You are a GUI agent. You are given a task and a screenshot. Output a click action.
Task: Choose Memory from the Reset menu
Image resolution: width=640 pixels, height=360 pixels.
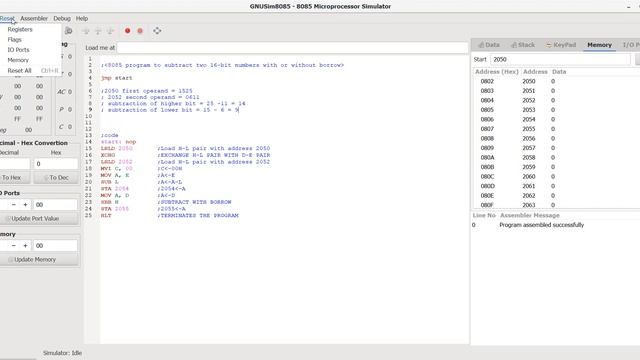coord(18,60)
